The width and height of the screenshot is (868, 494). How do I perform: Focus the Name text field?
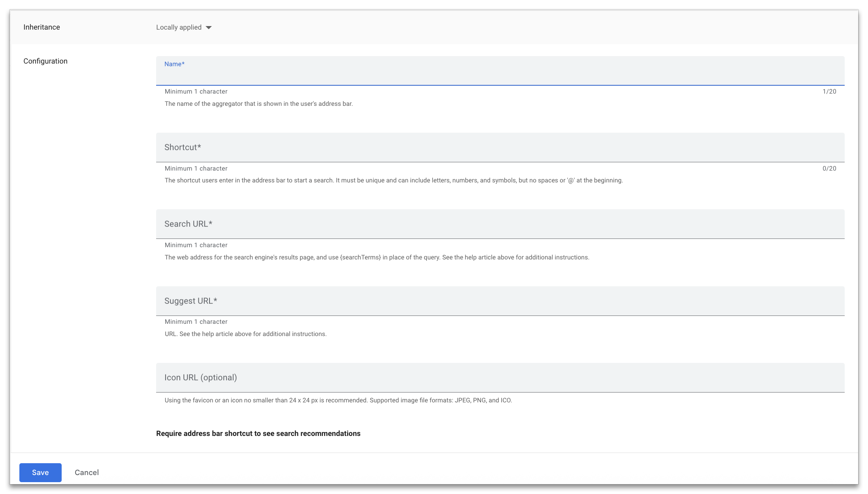500,74
